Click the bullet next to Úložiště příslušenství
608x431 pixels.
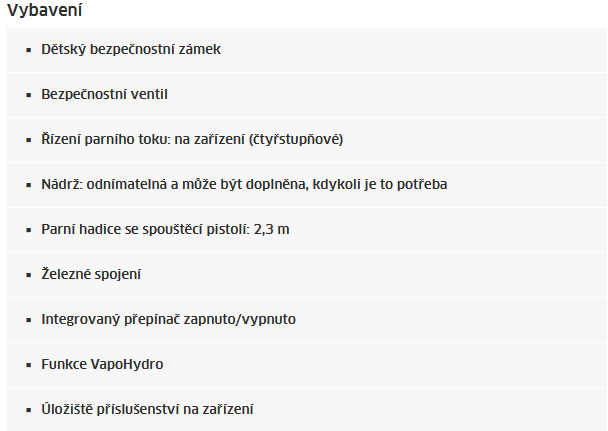(x=29, y=409)
